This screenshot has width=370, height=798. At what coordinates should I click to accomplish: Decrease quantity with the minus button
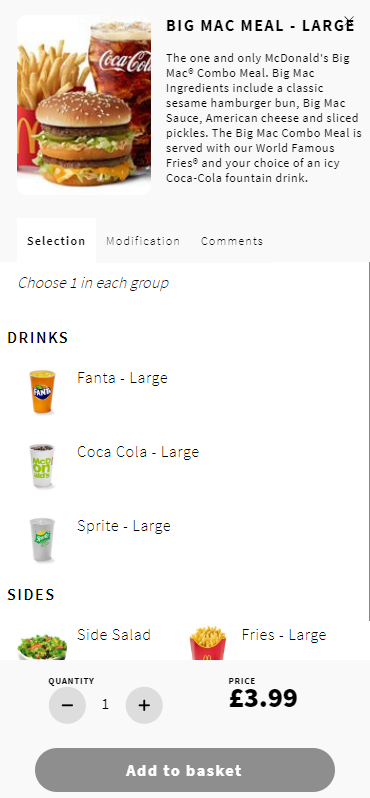[x=67, y=705]
